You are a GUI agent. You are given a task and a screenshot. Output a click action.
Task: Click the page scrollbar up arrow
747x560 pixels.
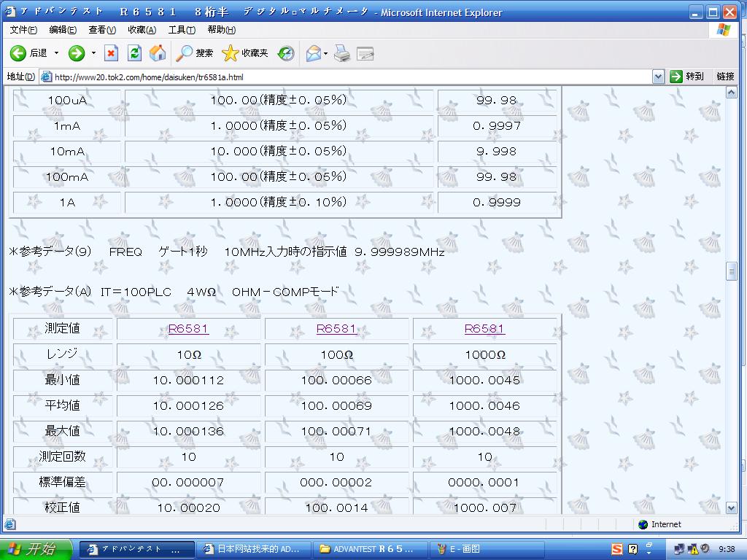[731, 93]
